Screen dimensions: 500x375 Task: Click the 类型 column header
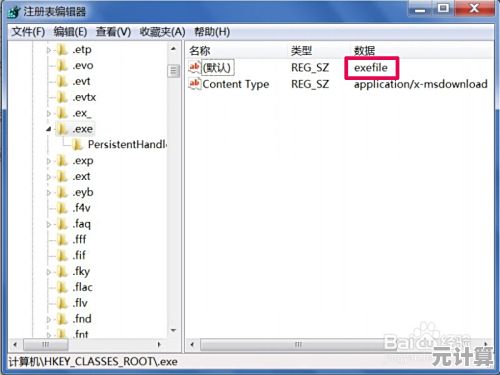301,51
